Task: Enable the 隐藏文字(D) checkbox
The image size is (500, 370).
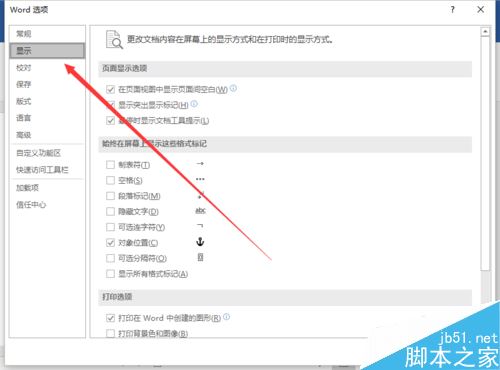Action: coord(110,211)
